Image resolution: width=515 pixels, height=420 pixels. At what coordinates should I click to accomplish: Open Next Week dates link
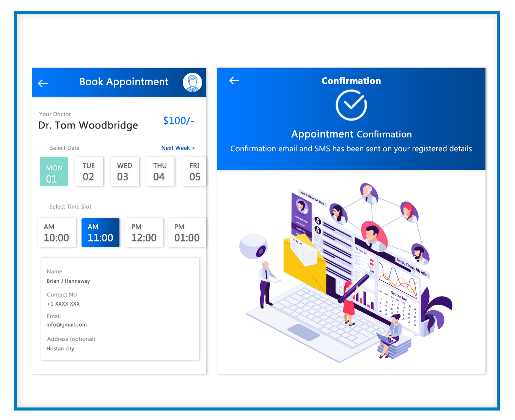pos(178,148)
